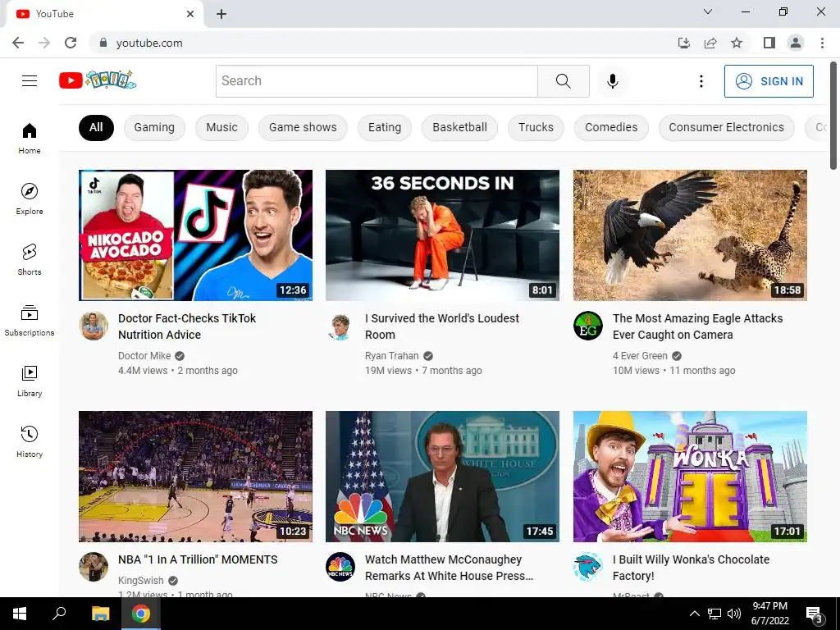Image resolution: width=840 pixels, height=630 pixels.
Task: Play the NBA court thumbnail
Action: (x=195, y=477)
